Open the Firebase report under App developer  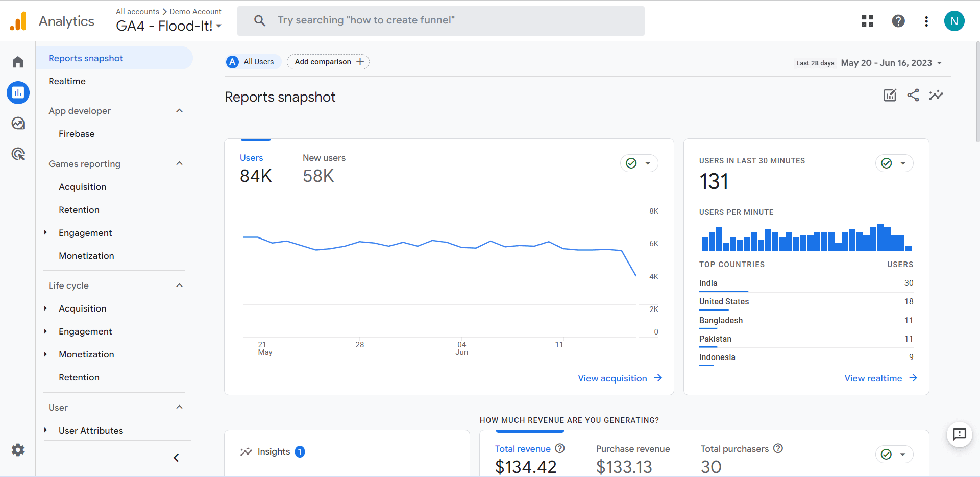point(77,134)
